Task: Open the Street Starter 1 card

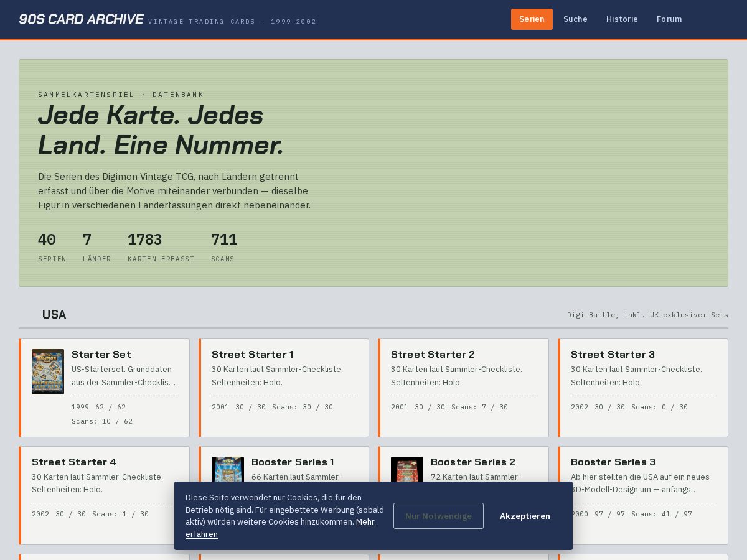Action: [x=284, y=388]
